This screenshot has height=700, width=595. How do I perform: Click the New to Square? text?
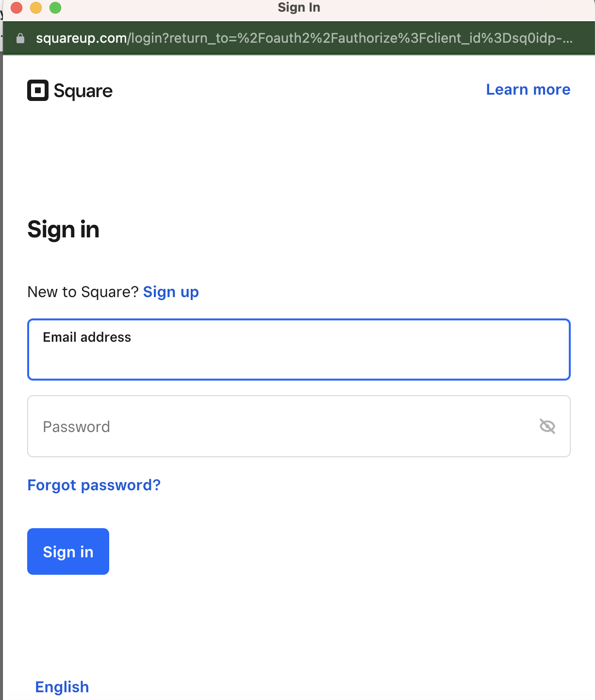83,292
